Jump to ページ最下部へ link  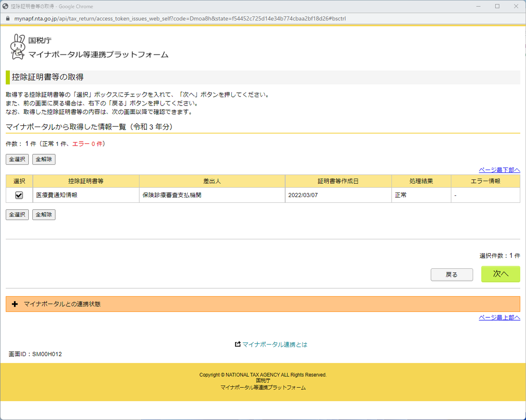pyautogui.click(x=499, y=170)
